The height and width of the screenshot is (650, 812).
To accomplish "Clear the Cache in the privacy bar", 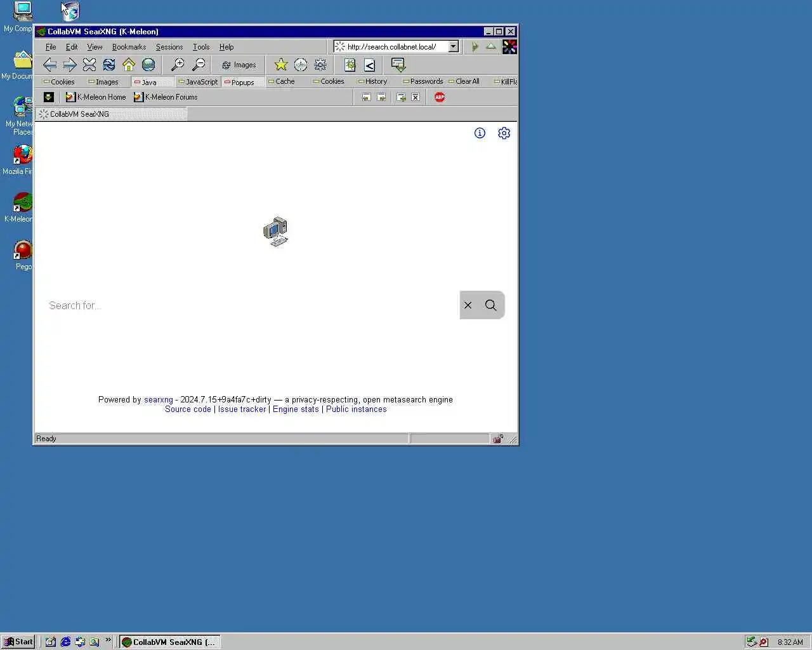I will point(282,81).
